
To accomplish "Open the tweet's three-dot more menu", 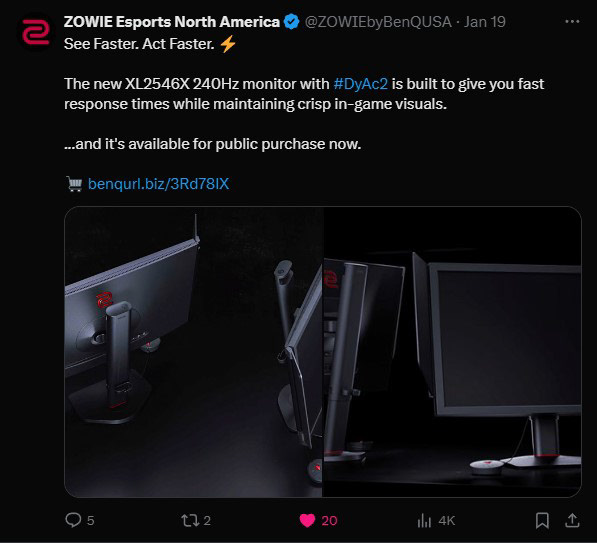I will (x=572, y=22).
